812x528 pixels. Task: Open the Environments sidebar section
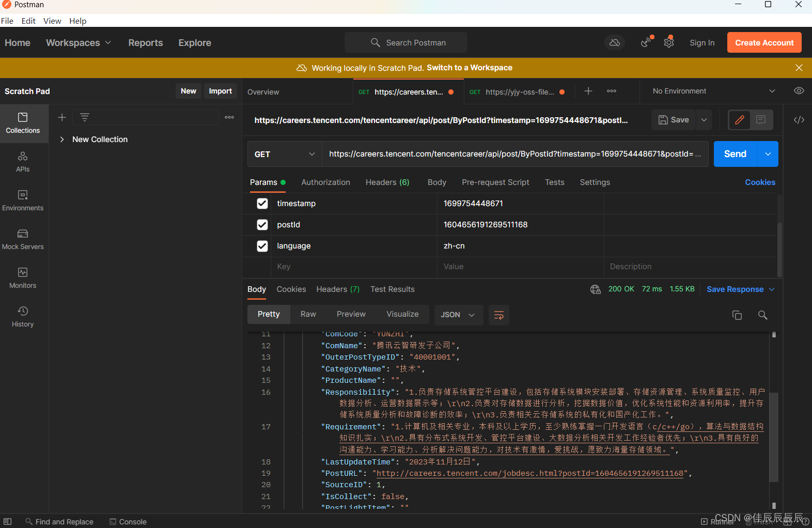(x=23, y=201)
